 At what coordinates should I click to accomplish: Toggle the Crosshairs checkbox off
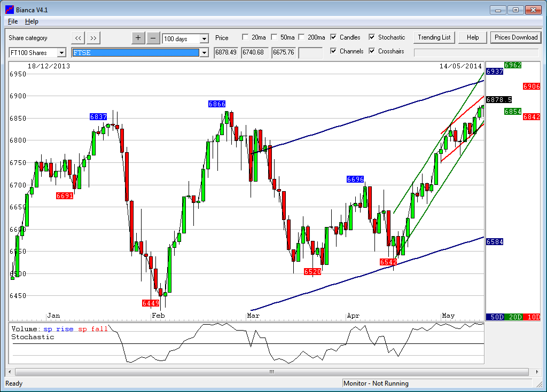click(x=372, y=51)
